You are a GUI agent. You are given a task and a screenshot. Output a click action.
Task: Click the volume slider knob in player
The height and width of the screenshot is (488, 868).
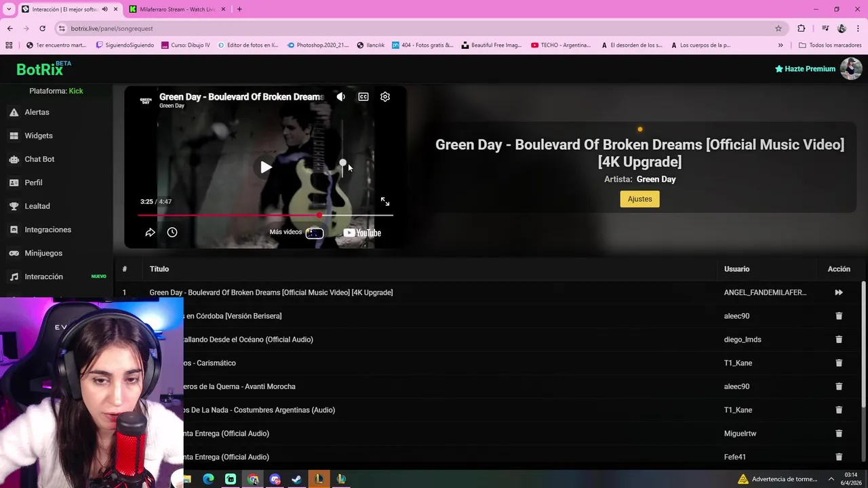(343, 163)
